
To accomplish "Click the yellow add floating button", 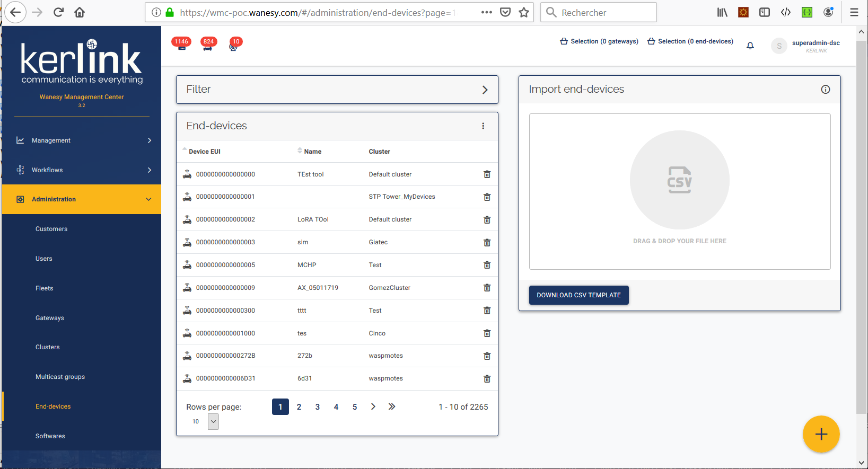I will click(820, 434).
